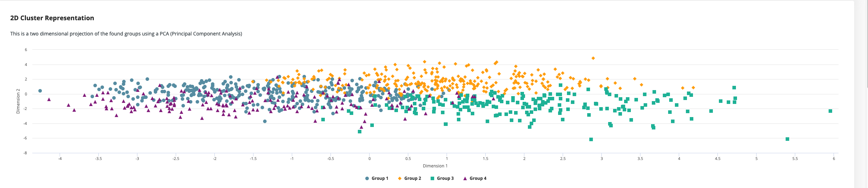Click the 2D Cluster Representation heading
This screenshot has width=868, height=188.
(x=52, y=18)
